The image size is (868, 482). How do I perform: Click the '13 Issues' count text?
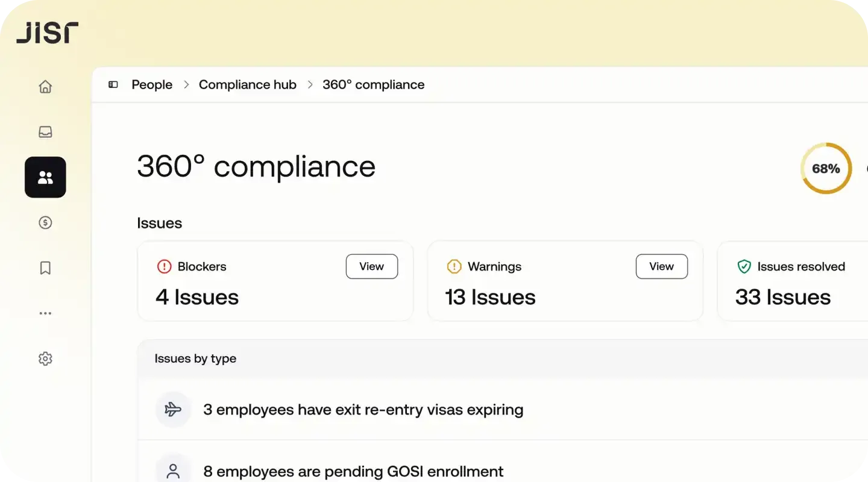click(x=490, y=297)
